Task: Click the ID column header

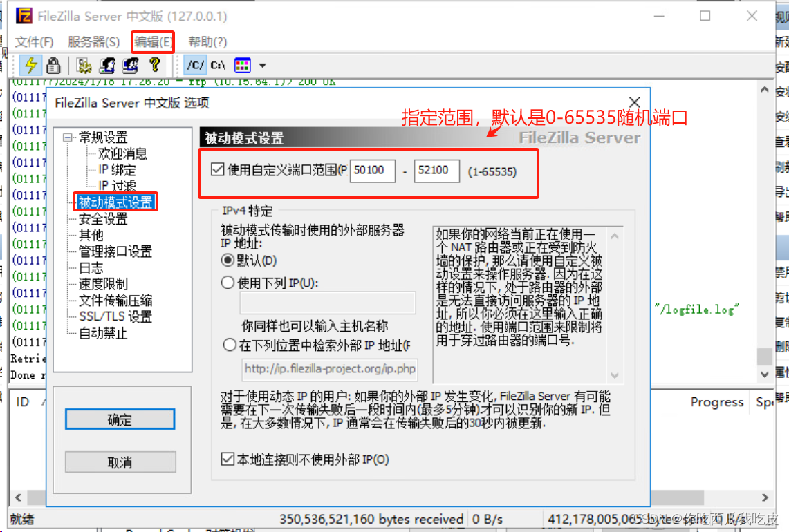Action: [23, 402]
